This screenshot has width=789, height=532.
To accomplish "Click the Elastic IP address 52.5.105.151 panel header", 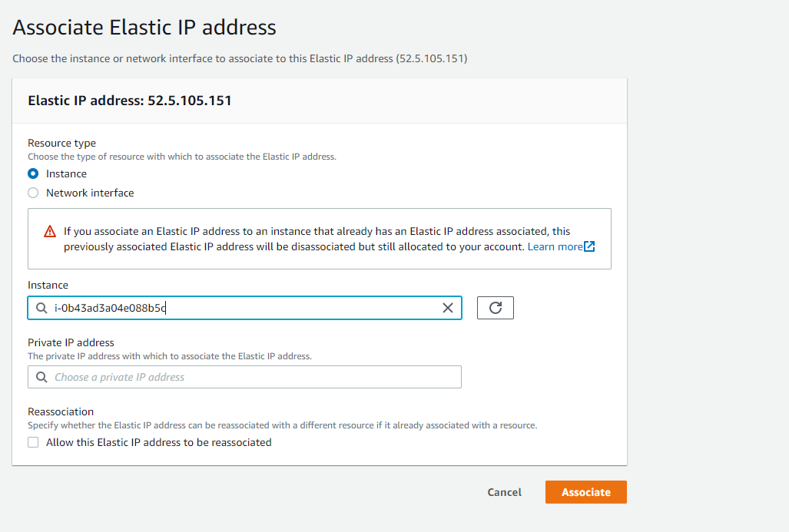I will pos(130,101).
